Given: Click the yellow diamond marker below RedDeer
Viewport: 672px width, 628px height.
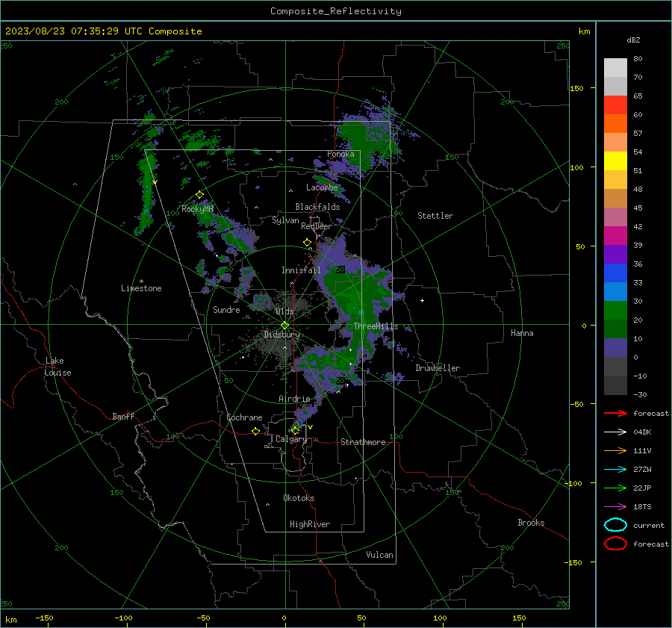Looking at the screenshot, I should 307,243.
